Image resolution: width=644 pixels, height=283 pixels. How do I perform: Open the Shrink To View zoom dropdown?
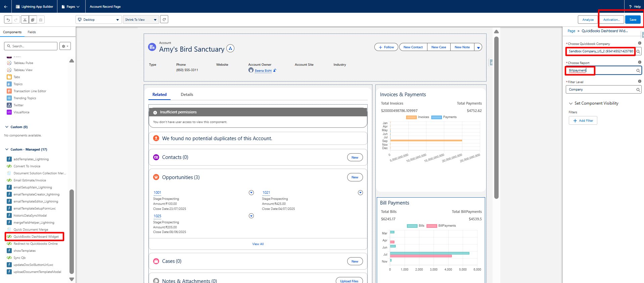click(141, 20)
